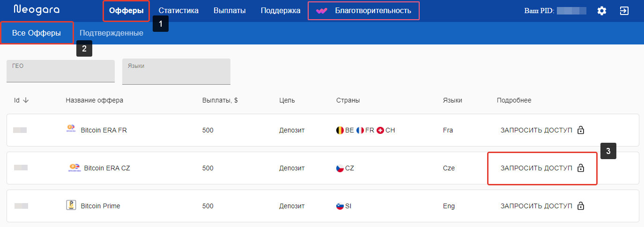The height and width of the screenshot is (227, 644).
Task: Sort by Id column arrow
Action: (x=26, y=100)
